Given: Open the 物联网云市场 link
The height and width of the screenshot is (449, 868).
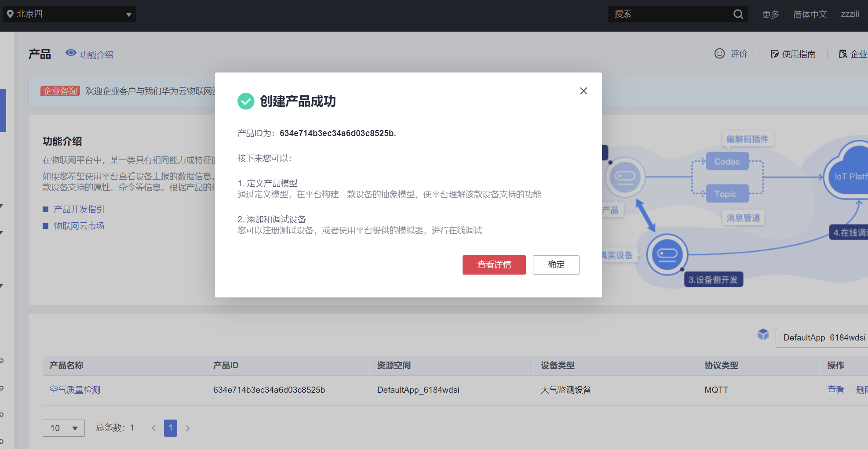Looking at the screenshot, I should click(x=79, y=226).
